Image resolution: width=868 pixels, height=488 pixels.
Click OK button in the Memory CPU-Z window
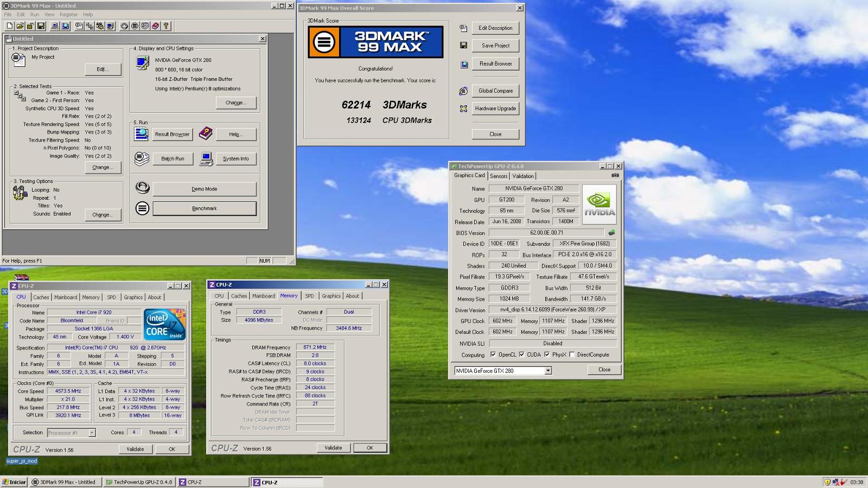point(370,448)
